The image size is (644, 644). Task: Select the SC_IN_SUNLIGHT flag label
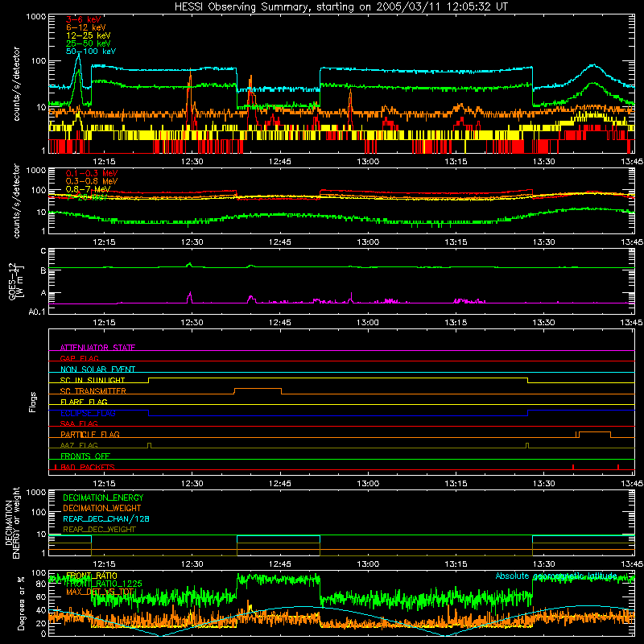pos(93,380)
